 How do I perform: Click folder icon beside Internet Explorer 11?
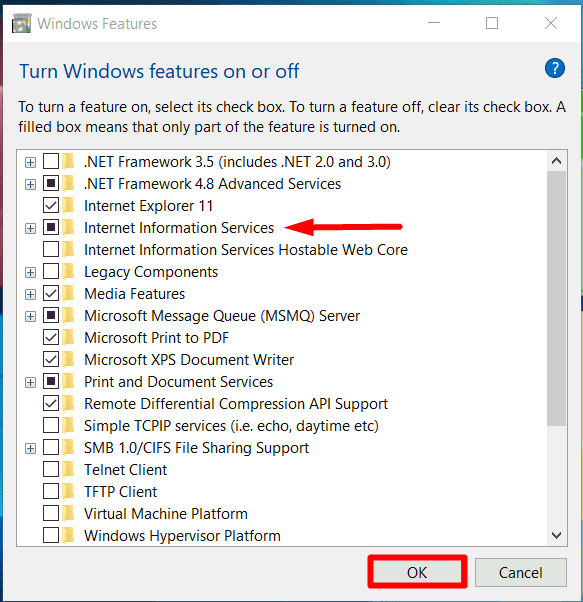(x=69, y=205)
